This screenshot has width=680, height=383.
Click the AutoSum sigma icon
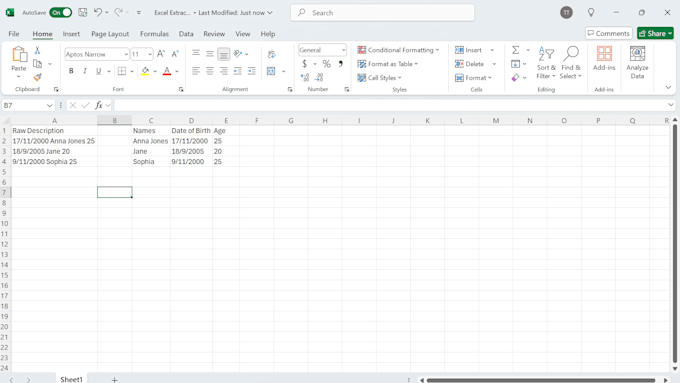515,50
